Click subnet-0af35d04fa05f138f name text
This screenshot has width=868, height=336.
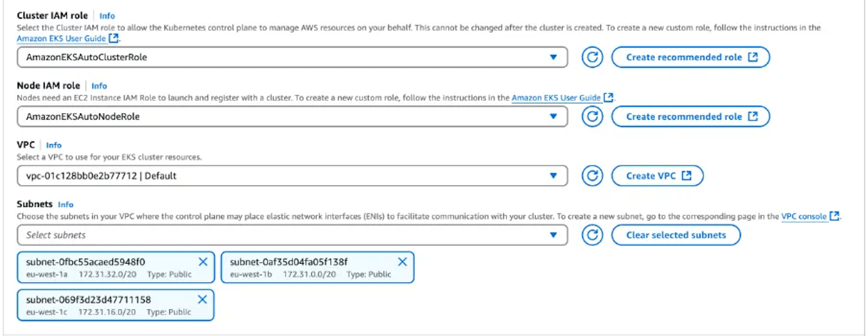(289, 262)
